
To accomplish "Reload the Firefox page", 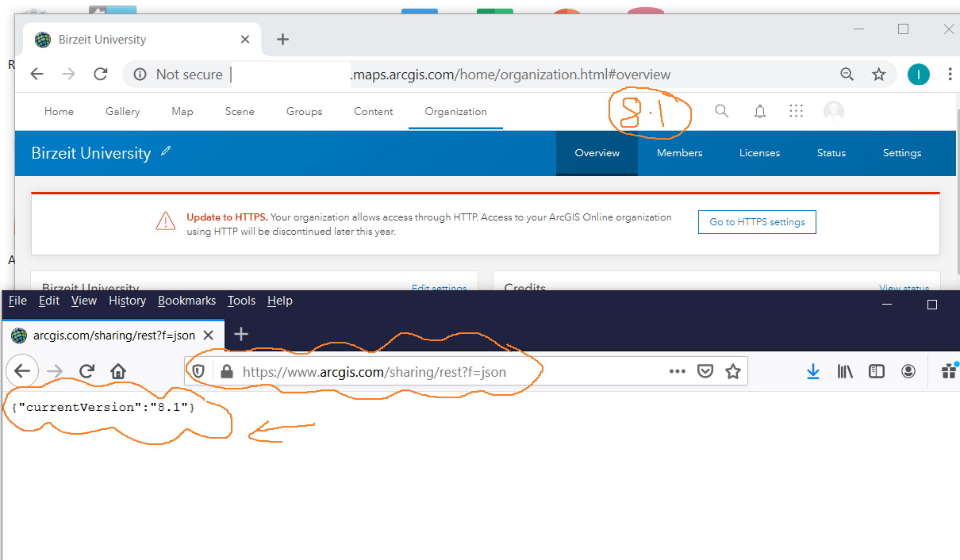I will point(87,370).
